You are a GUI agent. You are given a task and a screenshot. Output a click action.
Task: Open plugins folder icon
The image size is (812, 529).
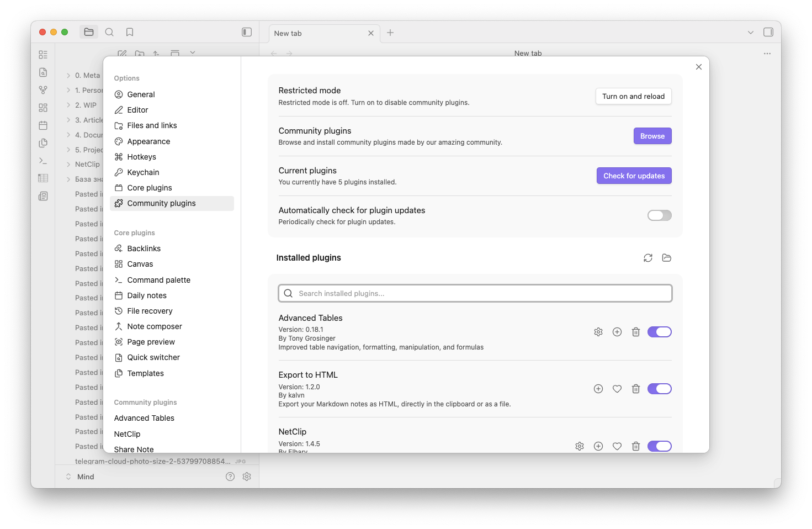(667, 258)
